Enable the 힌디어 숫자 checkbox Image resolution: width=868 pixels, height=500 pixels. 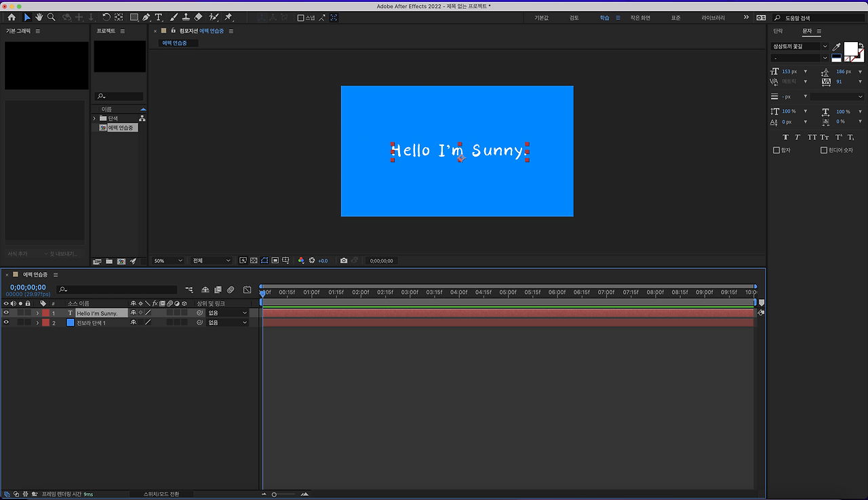pyautogui.click(x=824, y=150)
